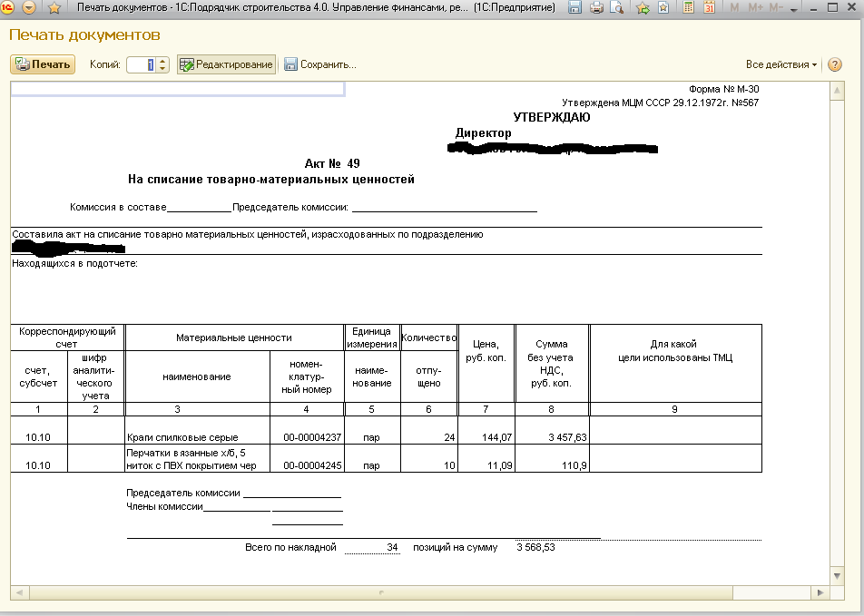
Task: Click the horizontal scrollbar right arrow
Action: (x=820, y=592)
